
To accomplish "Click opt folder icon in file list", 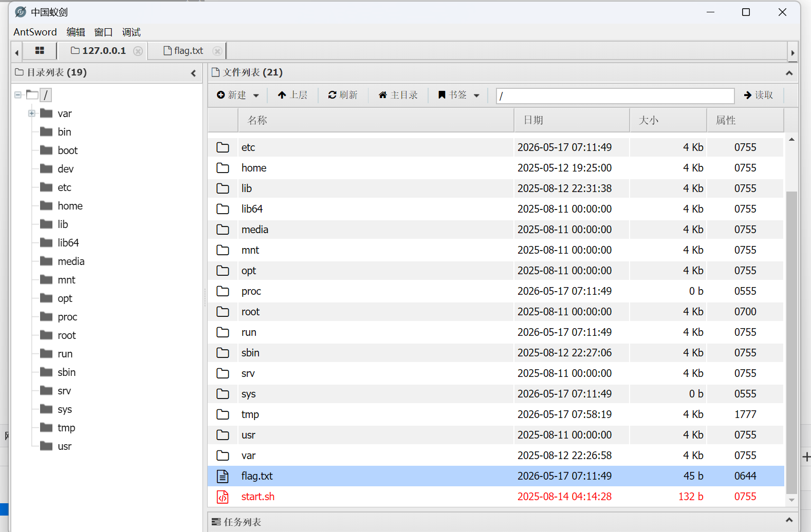I will tap(223, 271).
